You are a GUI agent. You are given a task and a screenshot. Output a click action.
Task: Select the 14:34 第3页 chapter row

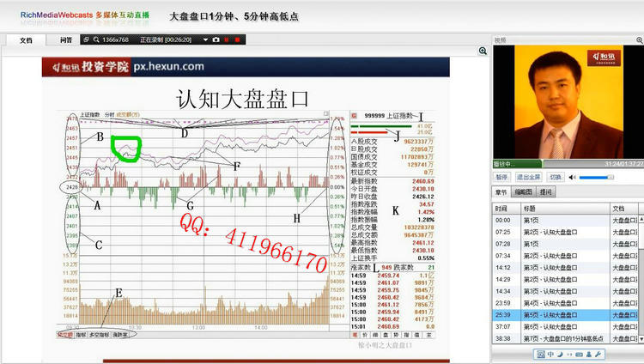565,292
